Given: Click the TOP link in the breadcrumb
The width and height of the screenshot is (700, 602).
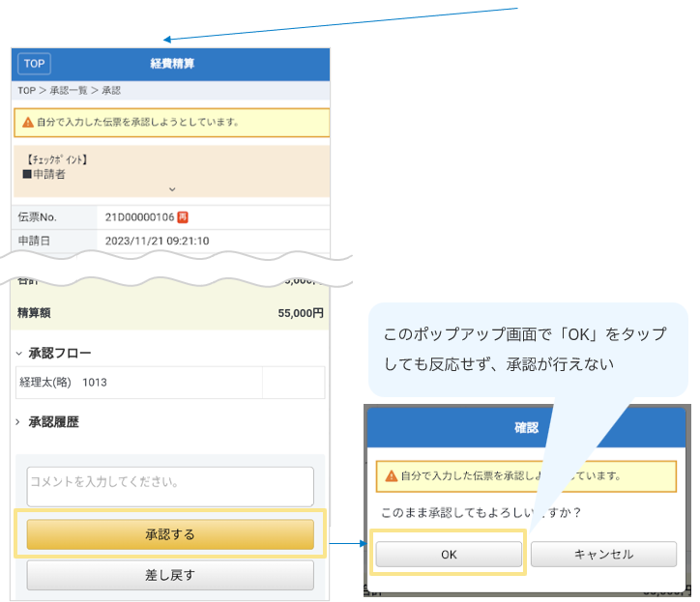Looking at the screenshot, I should [x=26, y=91].
